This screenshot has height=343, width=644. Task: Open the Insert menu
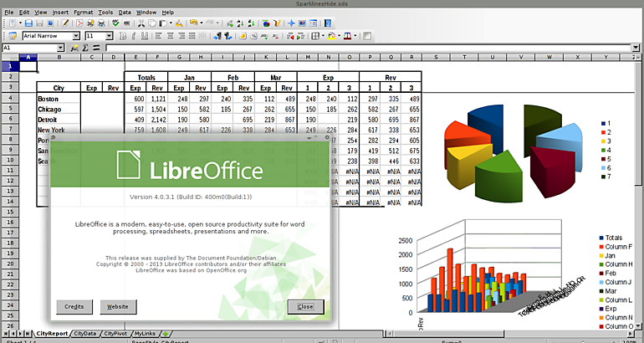pyautogui.click(x=60, y=13)
